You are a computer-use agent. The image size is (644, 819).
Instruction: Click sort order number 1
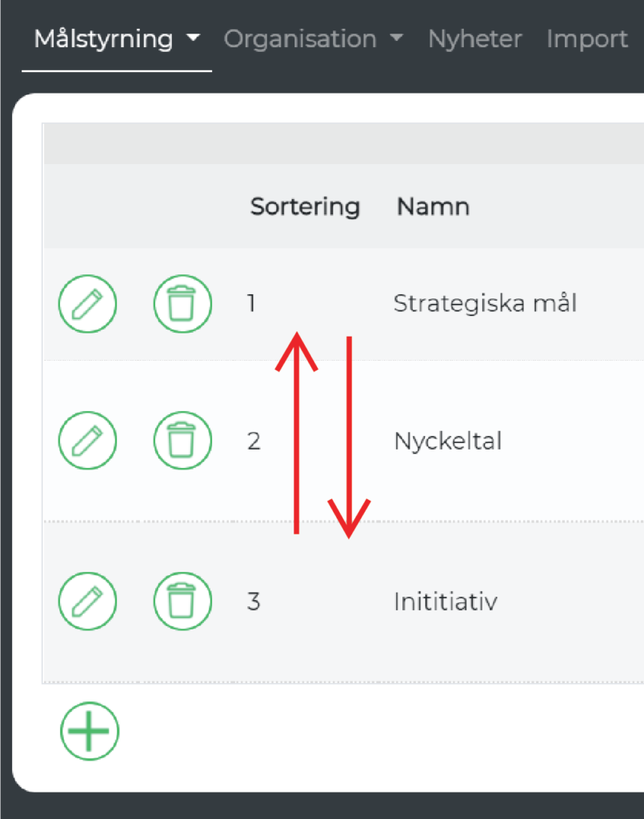coord(252,303)
